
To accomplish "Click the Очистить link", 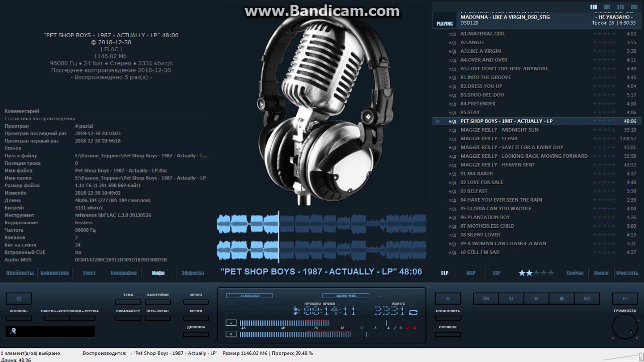I will 627,273.
